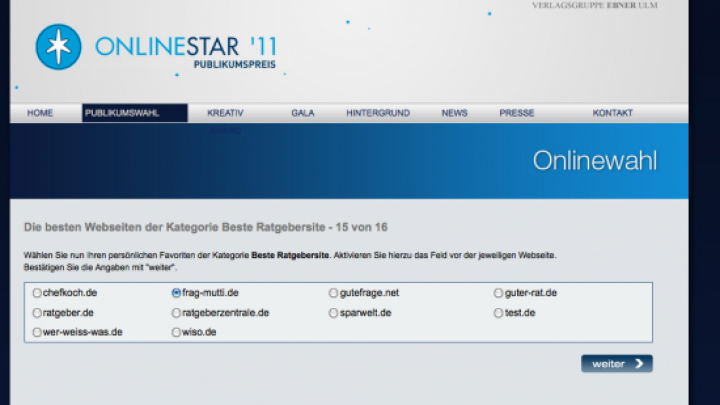The height and width of the screenshot is (405, 720).
Task: Select the frag-mutti.de radio button
Action: [x=176, y=293]
